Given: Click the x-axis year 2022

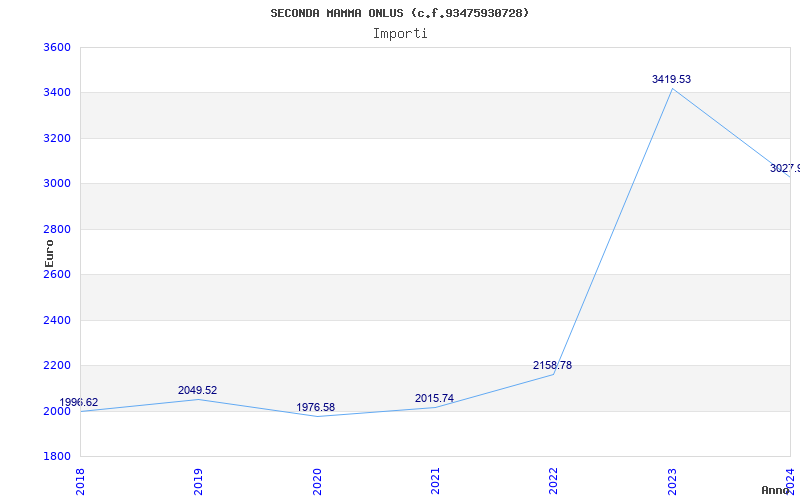Looking at the screenshot, I should (x=554, y=482).
